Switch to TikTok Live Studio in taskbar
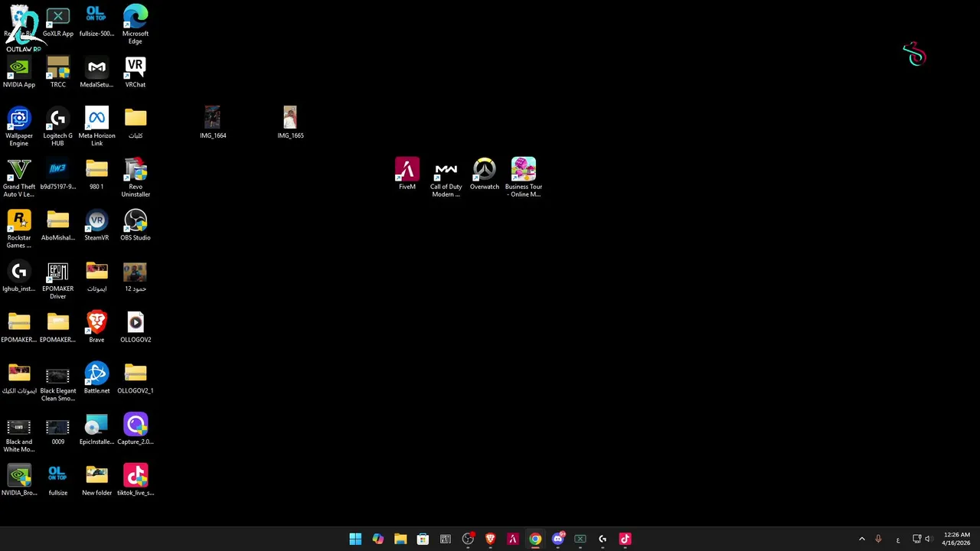This screenshot has height=551, width=980. tap(626, 539)
